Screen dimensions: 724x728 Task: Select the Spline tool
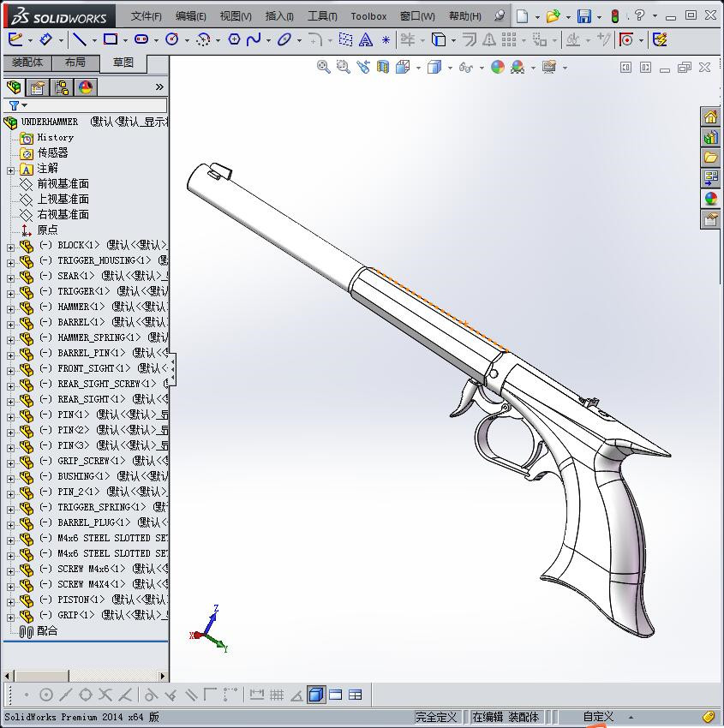[254, 39]
